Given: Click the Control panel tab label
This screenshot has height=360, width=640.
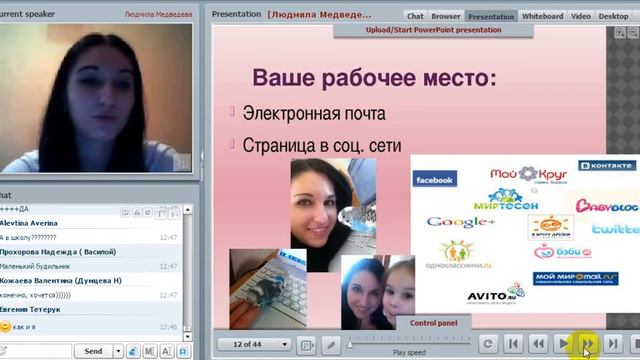Looking at the screenshot, I should (433, 323).
